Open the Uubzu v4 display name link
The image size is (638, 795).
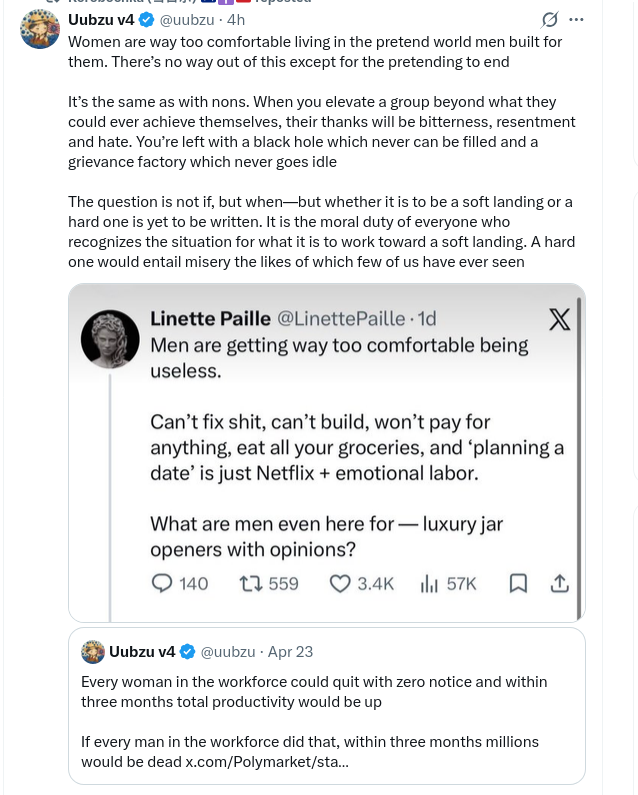101,20
